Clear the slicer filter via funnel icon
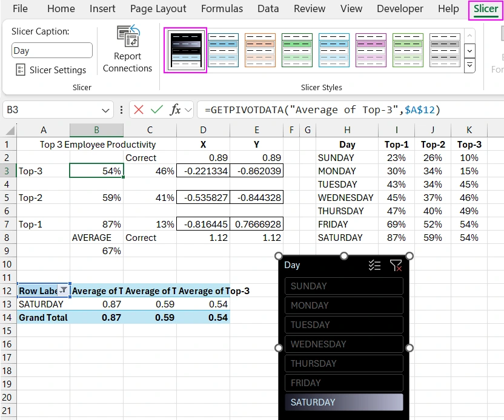 tap(397, 265)
